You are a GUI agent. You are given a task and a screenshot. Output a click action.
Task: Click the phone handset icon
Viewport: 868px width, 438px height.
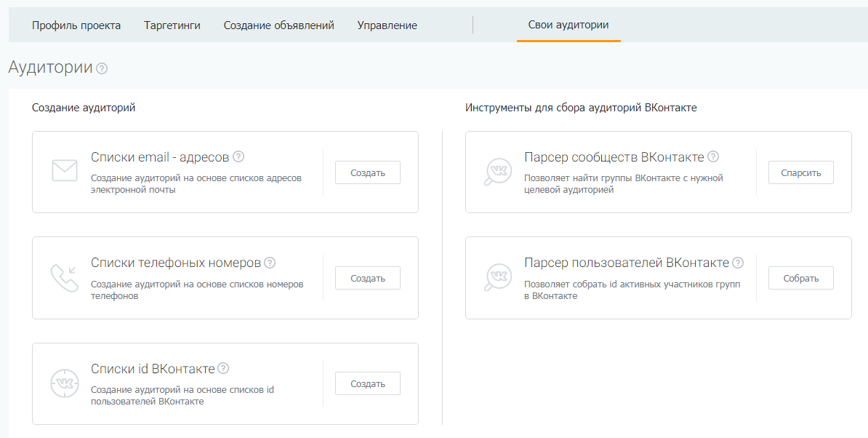pyautogui.click(x=65, y=277)
